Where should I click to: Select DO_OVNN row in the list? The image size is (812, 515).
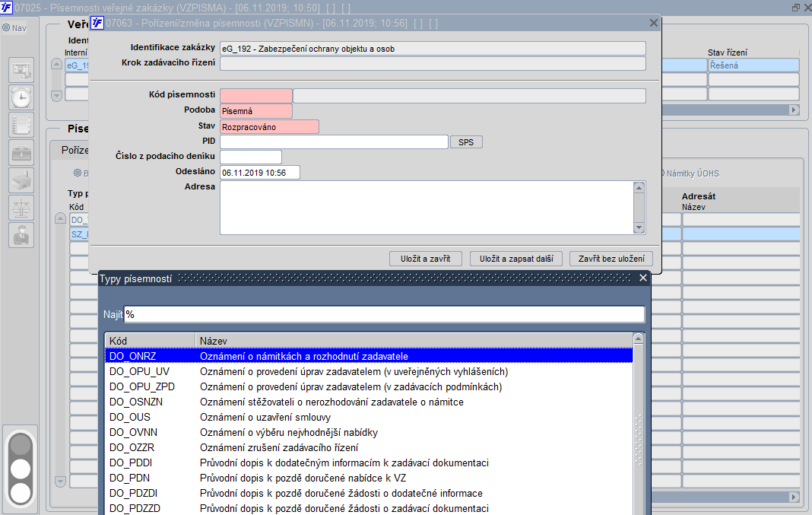pyautogui.click(x=368, y=432)
